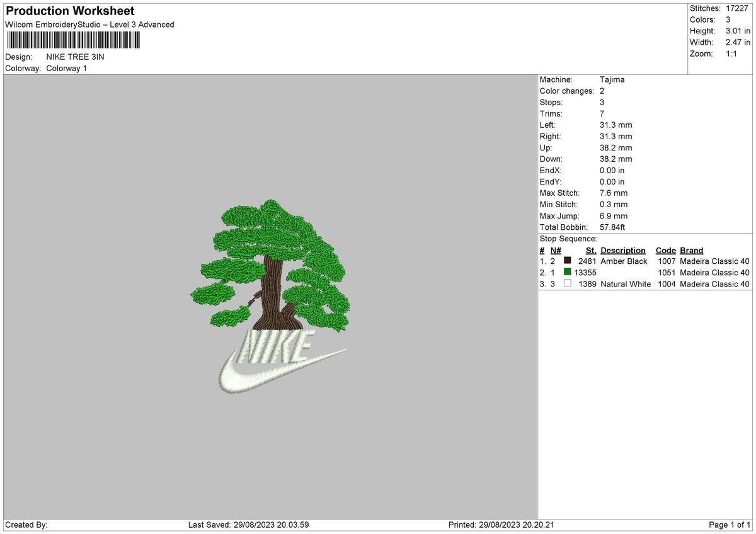
Task: Click the NIKE TREE 3IN design name
Action: 76,57
